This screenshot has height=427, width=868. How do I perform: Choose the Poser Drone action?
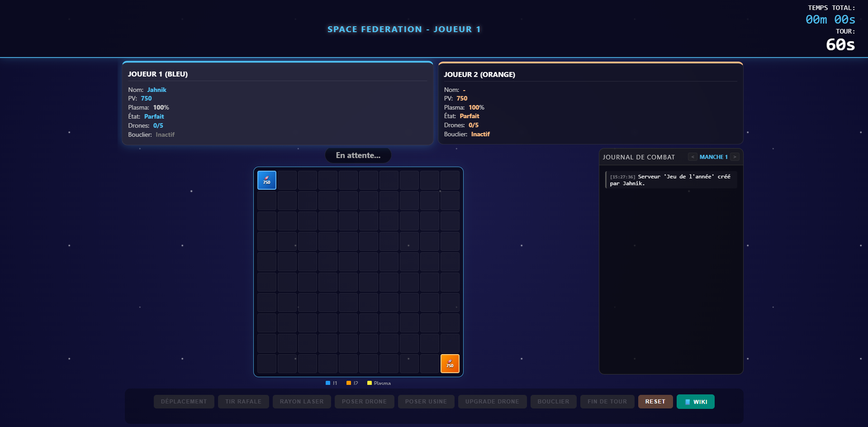[364, 401]
